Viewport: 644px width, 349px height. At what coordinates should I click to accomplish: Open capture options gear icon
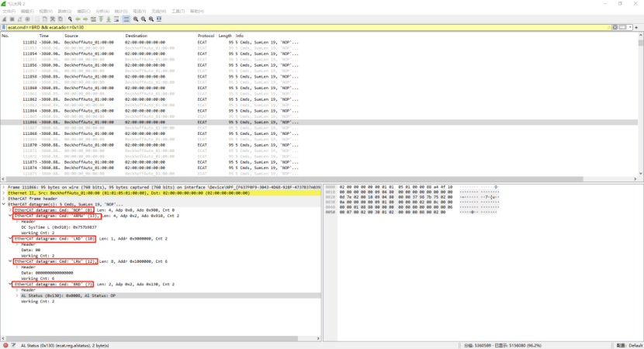(27, 19)
